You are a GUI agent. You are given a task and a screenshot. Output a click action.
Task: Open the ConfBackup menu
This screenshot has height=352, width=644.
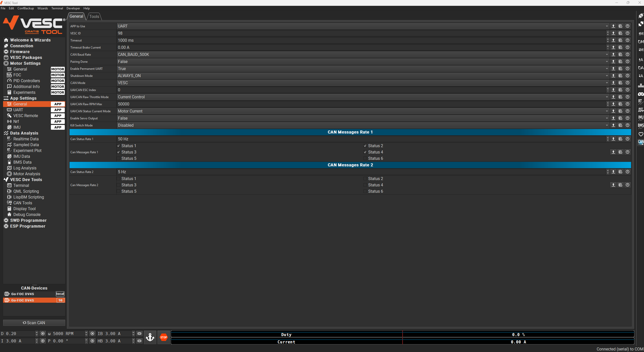[26, 8]
